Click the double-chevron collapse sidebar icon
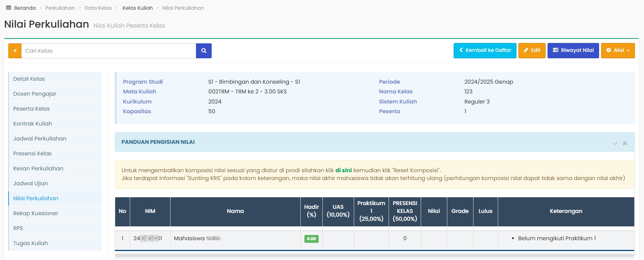644x260 pixels. pos(15,51)
